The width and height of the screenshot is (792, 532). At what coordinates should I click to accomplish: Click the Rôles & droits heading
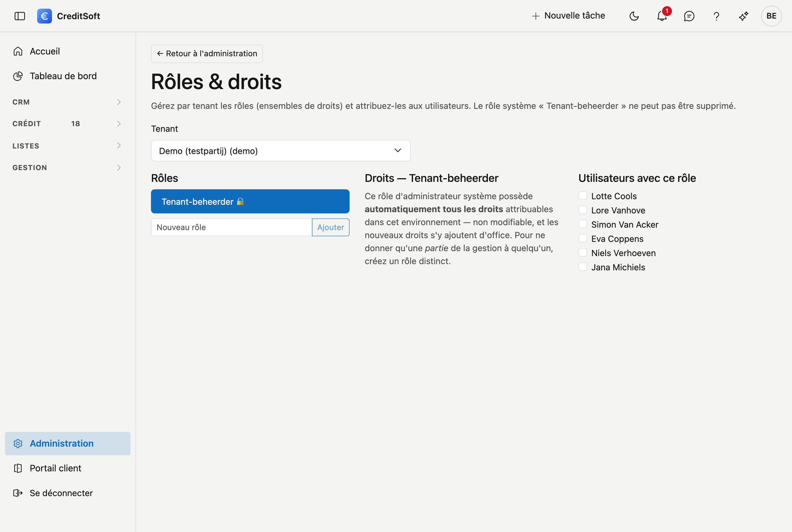(216, 82)
